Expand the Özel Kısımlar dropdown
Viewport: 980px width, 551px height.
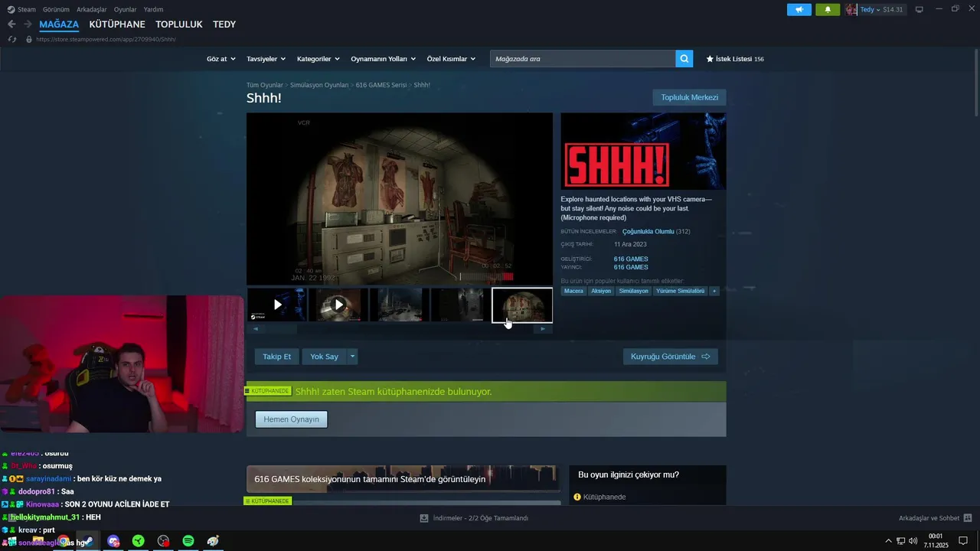click(451, 59)
